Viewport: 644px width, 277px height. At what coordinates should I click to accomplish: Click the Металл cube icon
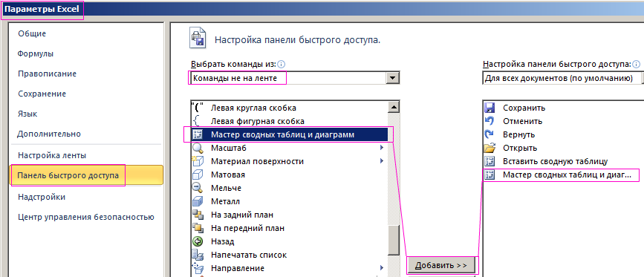[x=198, y=201]
